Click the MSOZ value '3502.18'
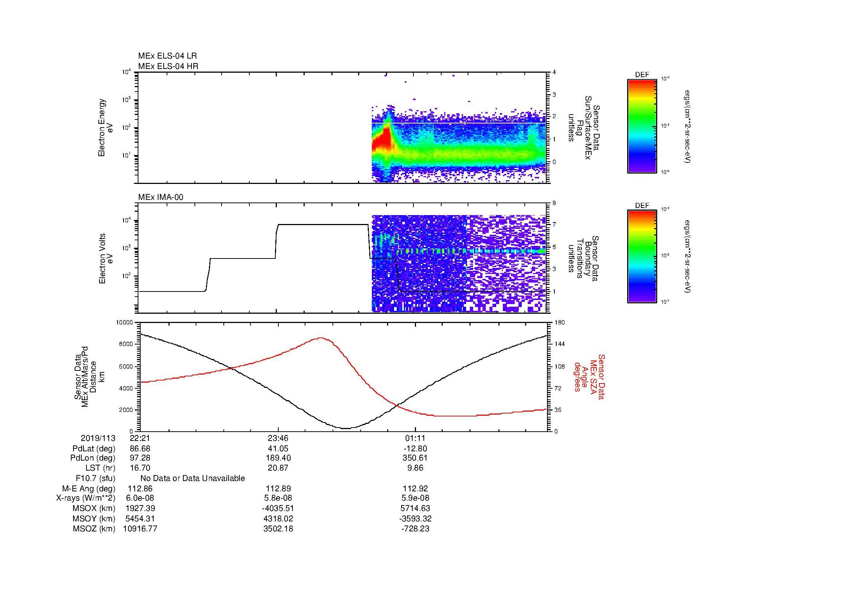The width and height of the screenshot is (868, 613). [x=278, y=529]
